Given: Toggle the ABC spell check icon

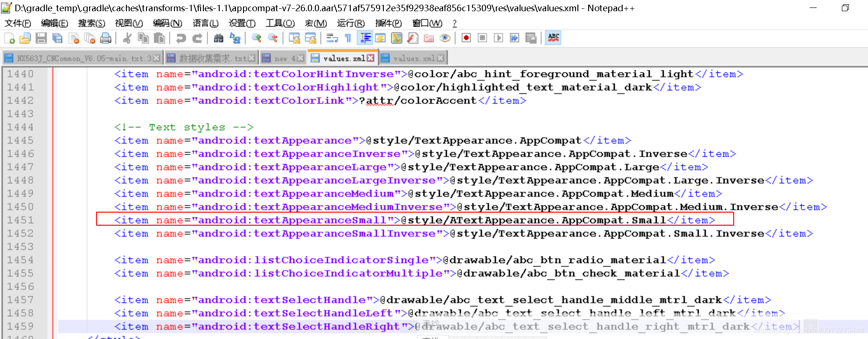Looking at the screenshot, I should click(554, 38).
